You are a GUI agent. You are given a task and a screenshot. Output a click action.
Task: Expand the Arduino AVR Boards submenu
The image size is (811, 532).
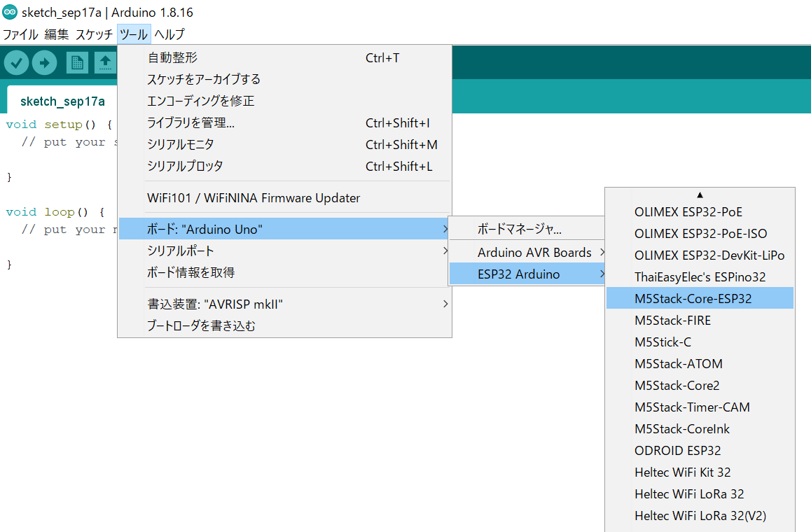pyautogui.click(x=527, y=253)
